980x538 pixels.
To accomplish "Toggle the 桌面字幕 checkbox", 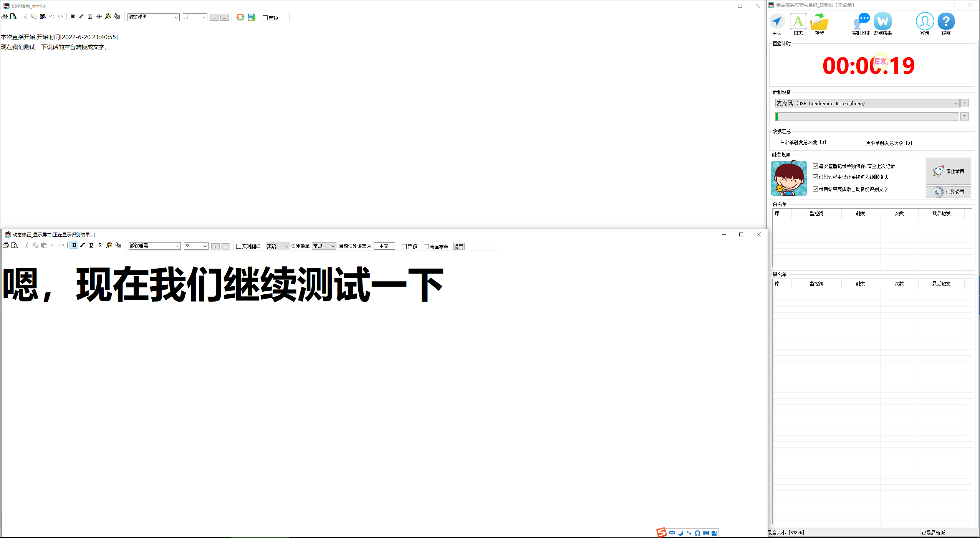I will [x=427, y=246].
